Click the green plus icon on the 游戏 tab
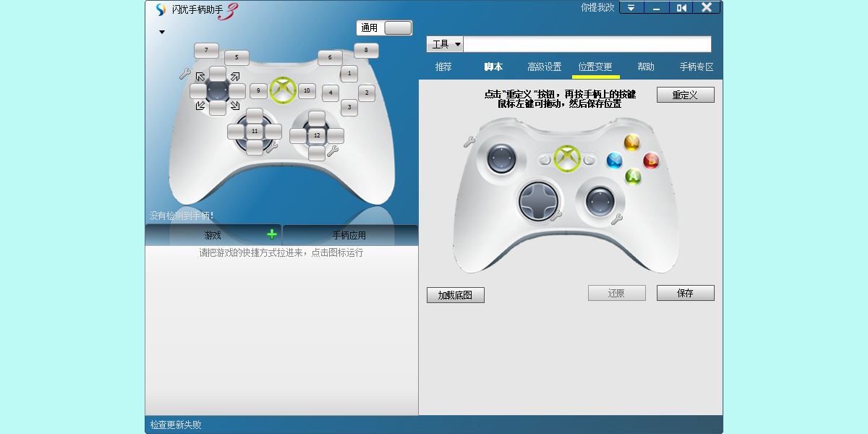The height and width of the screenshot is (434, 868). coord(271,234)
